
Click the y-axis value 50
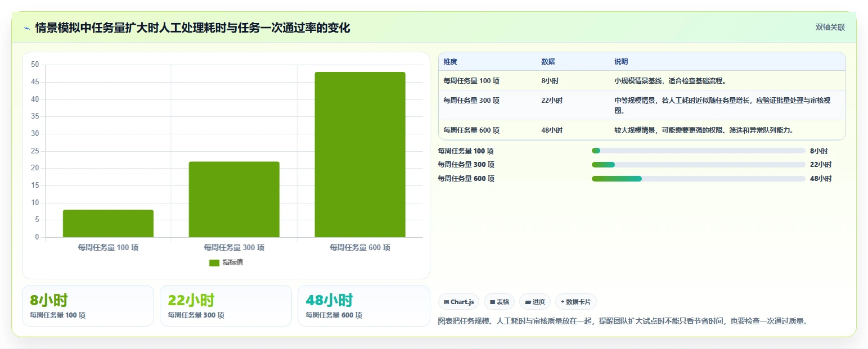35,65
